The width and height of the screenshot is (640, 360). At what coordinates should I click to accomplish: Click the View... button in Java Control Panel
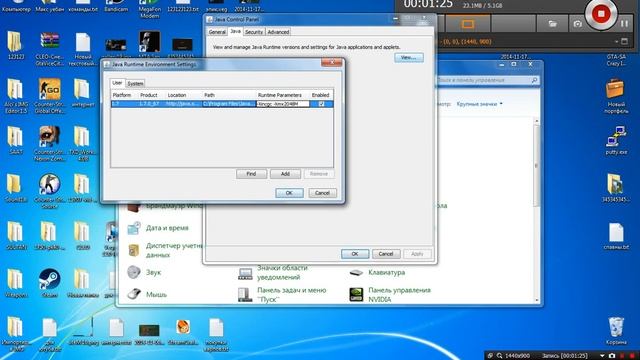click(x=409, y=58)
